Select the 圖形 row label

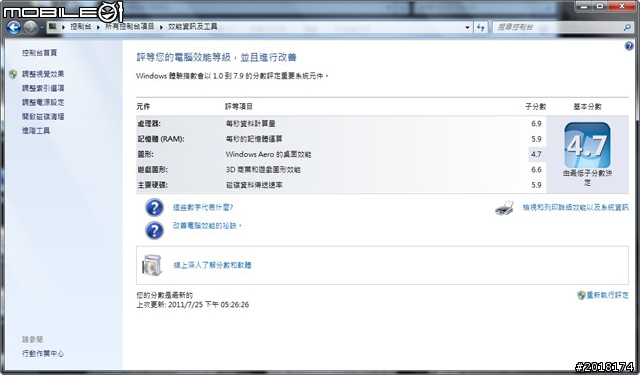tap(145, 154)
